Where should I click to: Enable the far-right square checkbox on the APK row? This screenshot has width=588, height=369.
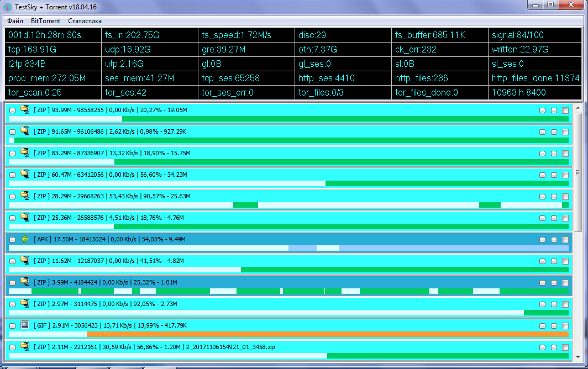click(x=565, y=240)
